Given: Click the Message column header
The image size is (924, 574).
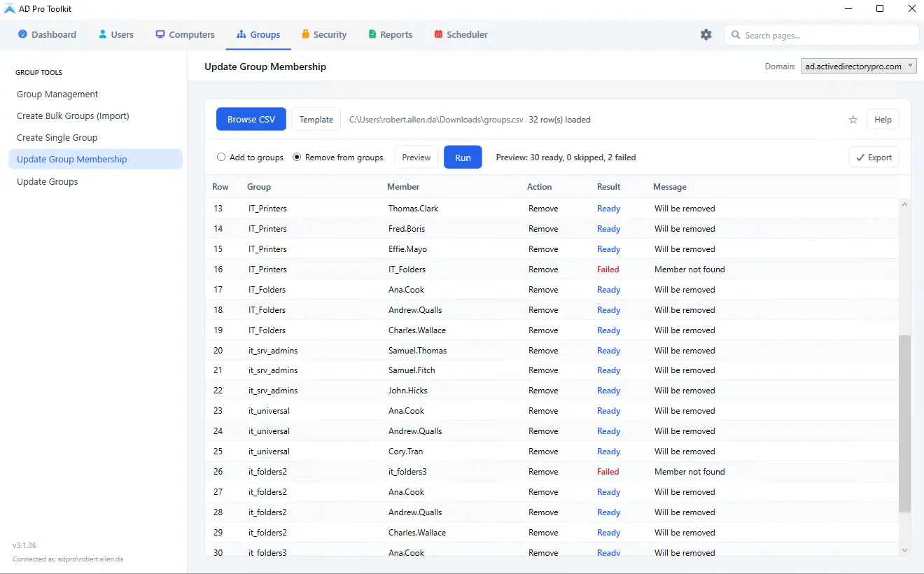Looking at the screenshot, I should pos(670,187).
